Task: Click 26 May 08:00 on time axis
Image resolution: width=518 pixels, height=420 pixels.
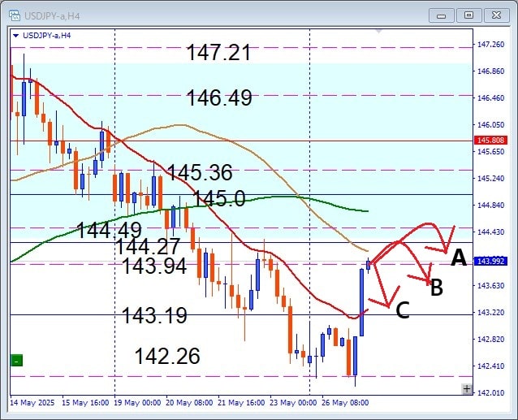Action: click(x=345, y=403)
